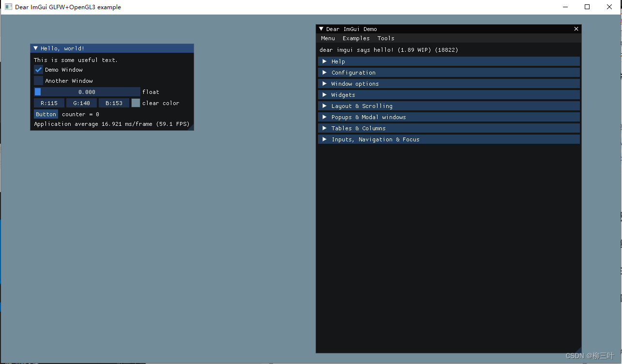Open the Menu menu
The height and width of the screenshot is (364, 622).
coord(328,38)
